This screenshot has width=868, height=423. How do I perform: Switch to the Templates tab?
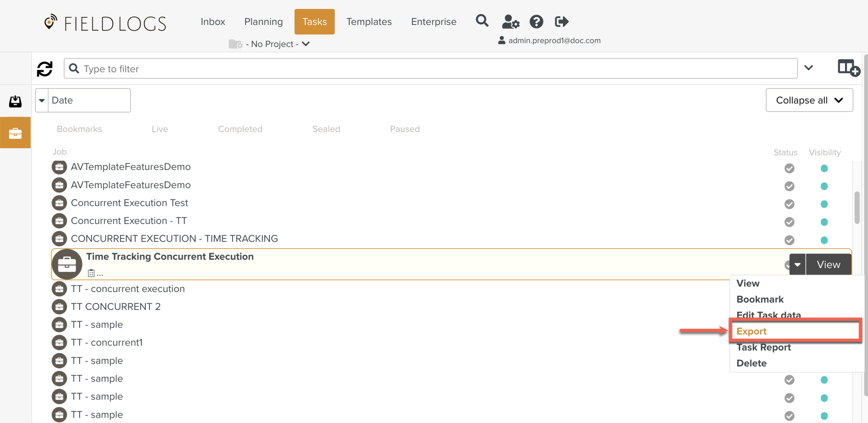(369, 22)
